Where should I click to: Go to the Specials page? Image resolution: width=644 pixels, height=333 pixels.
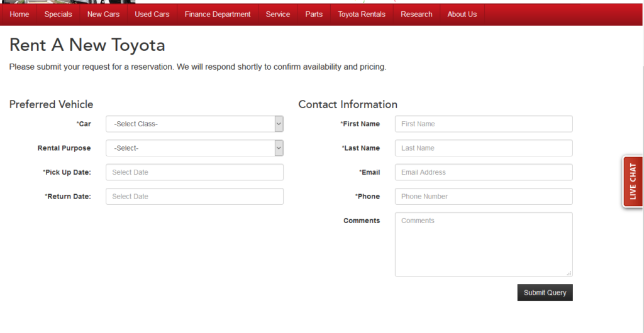58,14
